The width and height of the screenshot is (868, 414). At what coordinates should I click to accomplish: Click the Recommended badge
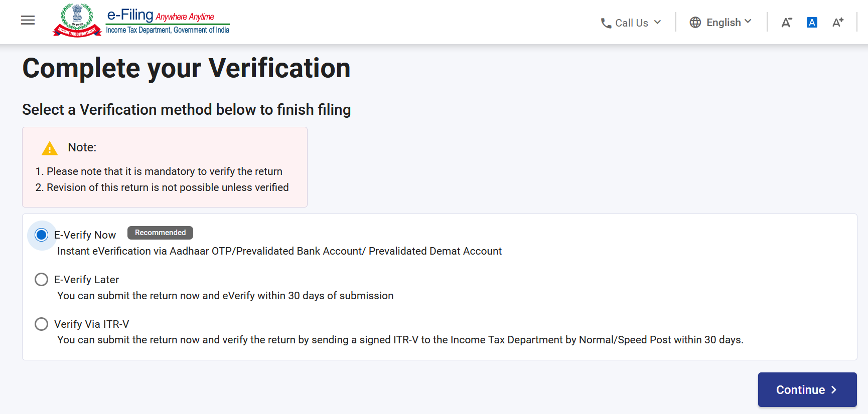[x=160, y=233]
